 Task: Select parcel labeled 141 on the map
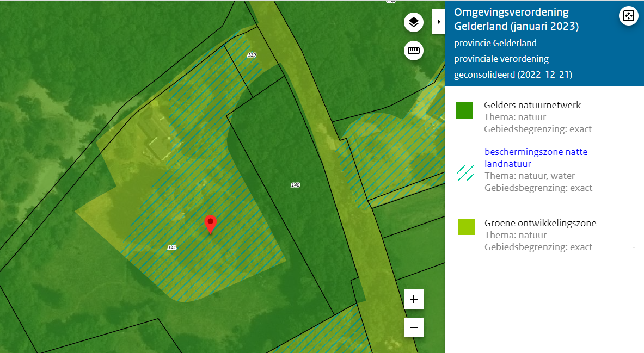click(171, 248)
